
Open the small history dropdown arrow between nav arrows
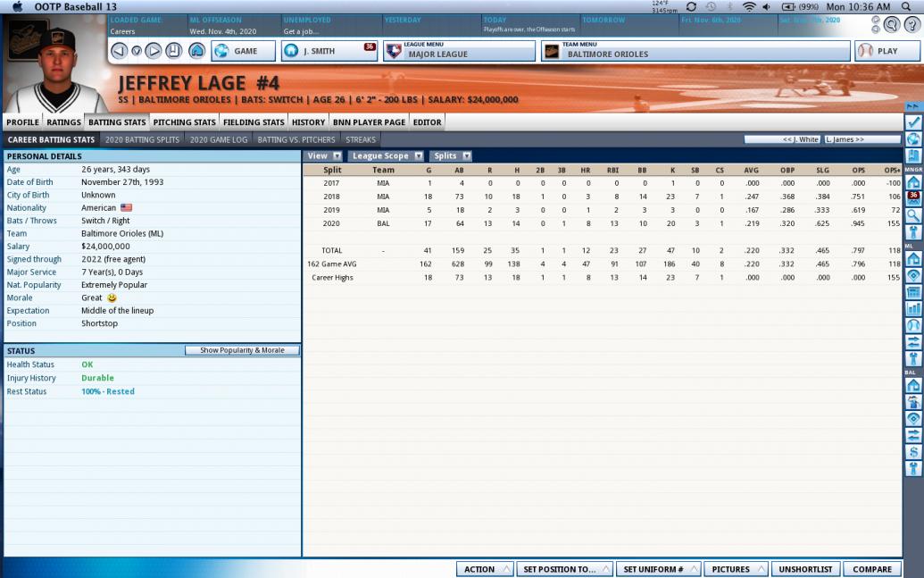[x=136, y=51]
